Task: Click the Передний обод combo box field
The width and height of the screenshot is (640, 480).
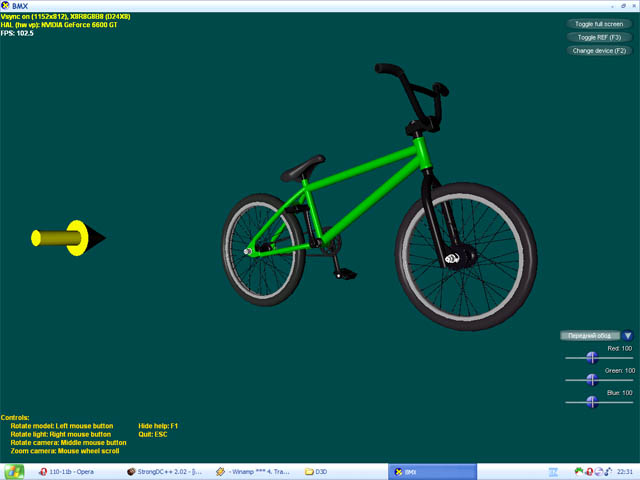Action: pos(589,336)
